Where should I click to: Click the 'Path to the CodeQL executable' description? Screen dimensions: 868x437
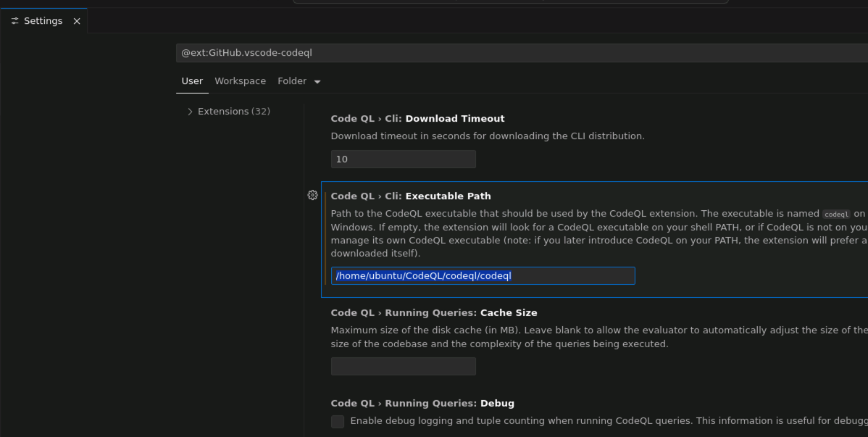click(x=599, y=234)
